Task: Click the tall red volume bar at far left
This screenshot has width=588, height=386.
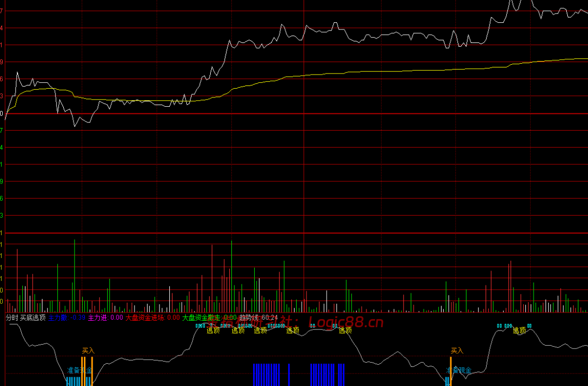Action: pos(17,280)
